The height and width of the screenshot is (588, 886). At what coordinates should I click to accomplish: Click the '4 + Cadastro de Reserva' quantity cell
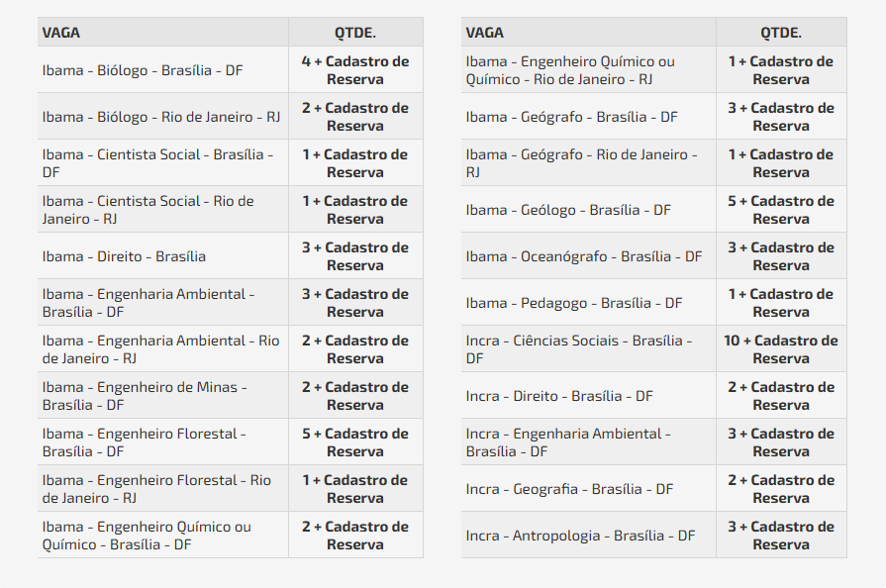355,70
